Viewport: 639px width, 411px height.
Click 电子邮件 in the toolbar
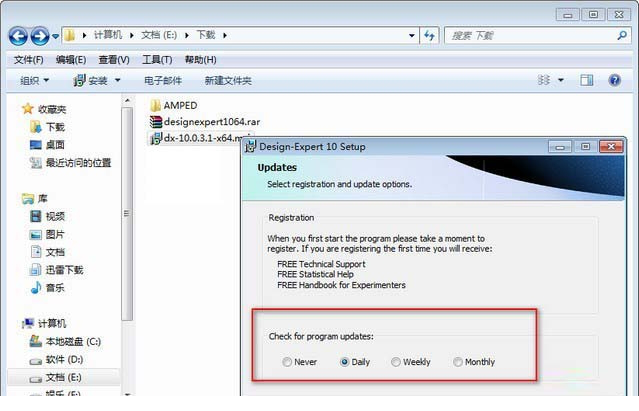click(163, 81)
